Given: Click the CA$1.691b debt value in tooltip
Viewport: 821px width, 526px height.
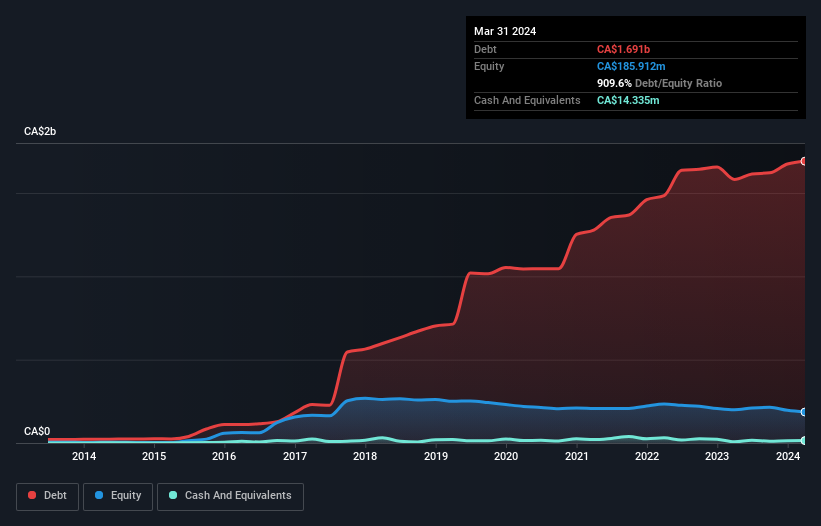Looking at the screenshot, I should [623, 49].
